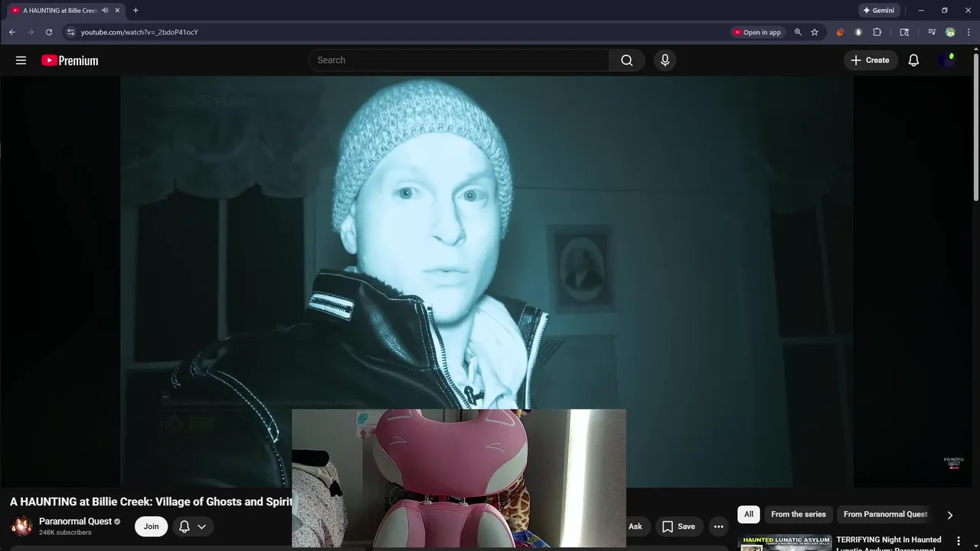Expand notification preferences dropdown for channel

[202, 527]
